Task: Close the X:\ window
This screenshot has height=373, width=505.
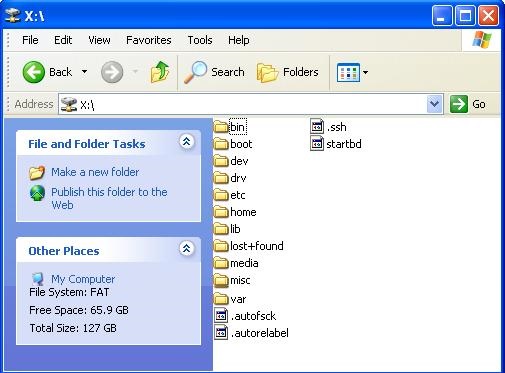Action: 488,15
